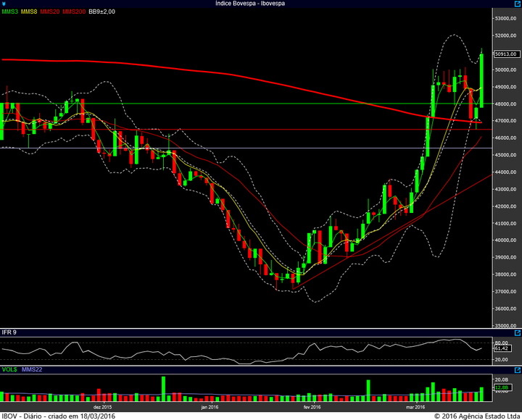Image resolution: width=522 pixels, height=420 pixels.
Task: Click the 37000,00 price axis label
Action: coord(506,292)
